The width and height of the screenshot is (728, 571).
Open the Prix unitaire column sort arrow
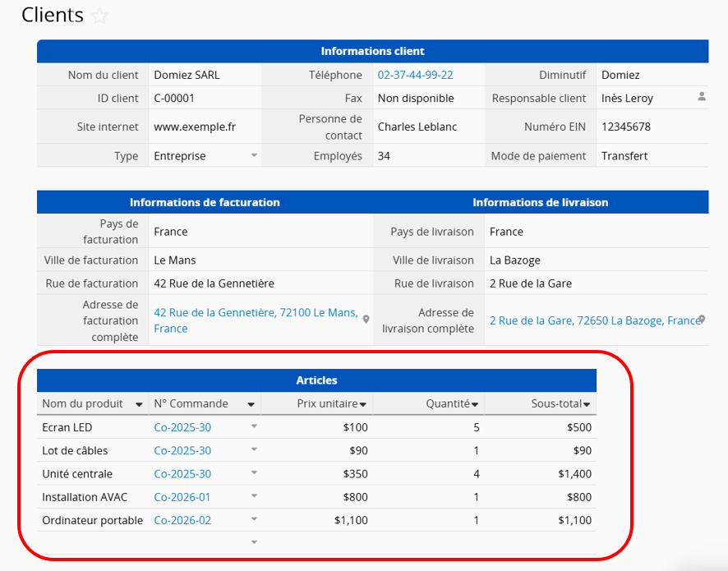(x=363, y=404)
